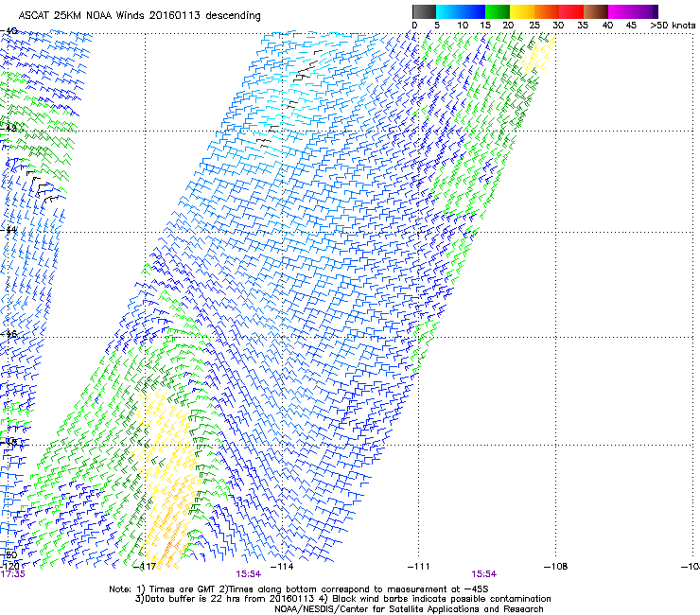The height and width of the screenshot is (615, 700).
Task: Click the '-114' longitude label
Action: click(x=282, y=567)
